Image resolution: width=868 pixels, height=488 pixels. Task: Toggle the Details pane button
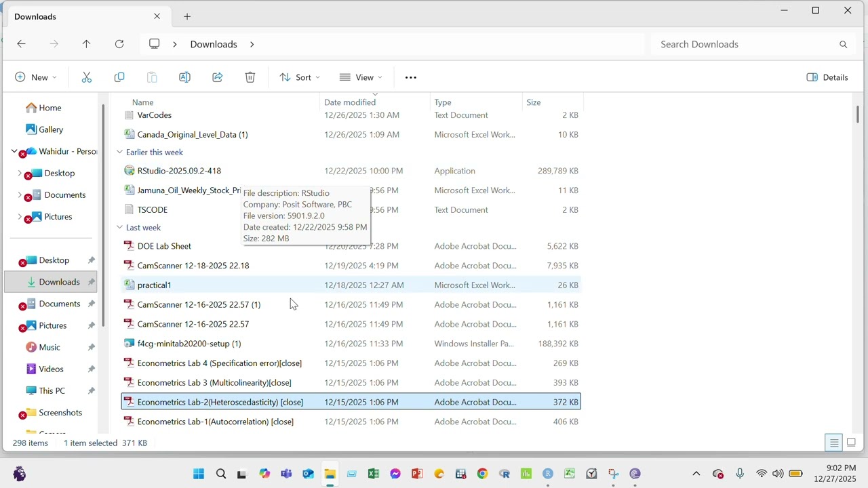coord(827,77)
